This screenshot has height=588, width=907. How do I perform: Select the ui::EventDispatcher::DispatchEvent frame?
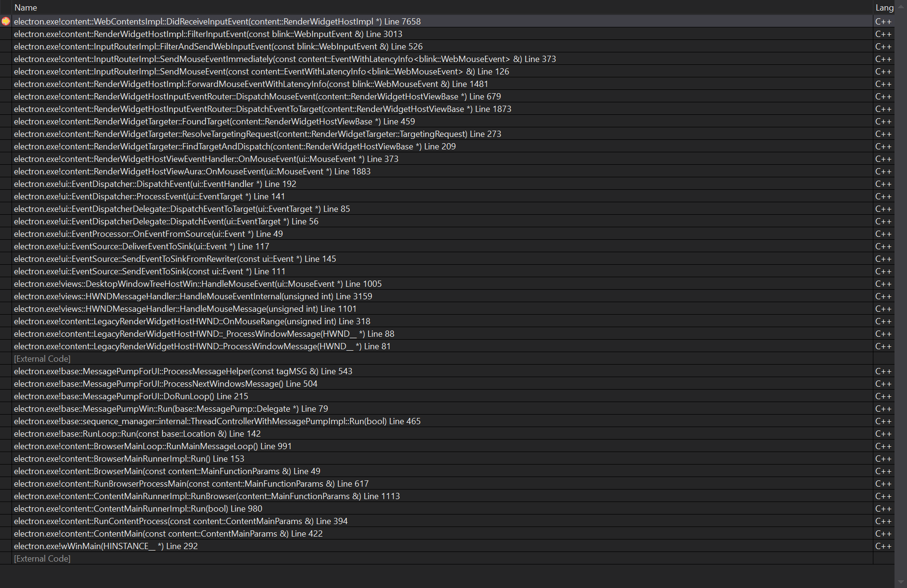point(155,184)
